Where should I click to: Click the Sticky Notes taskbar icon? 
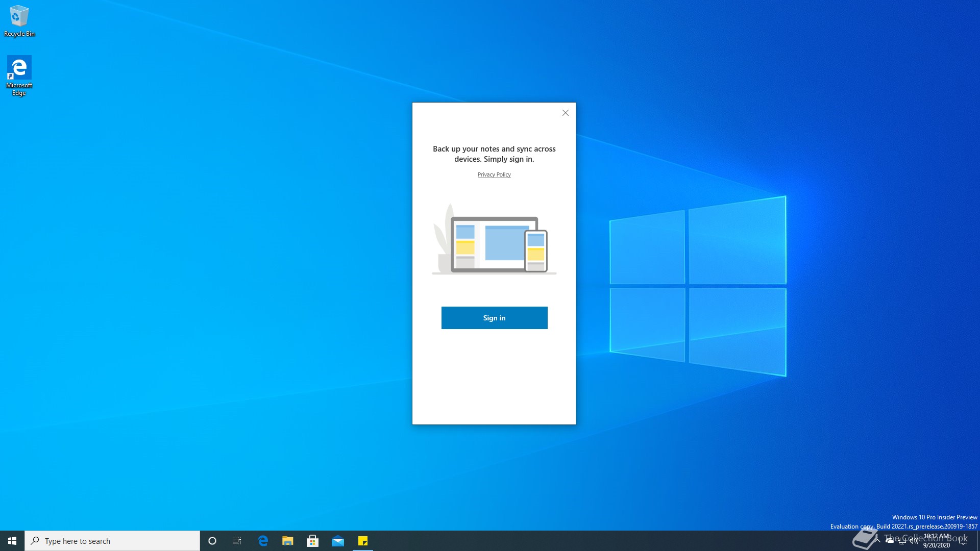363,541
